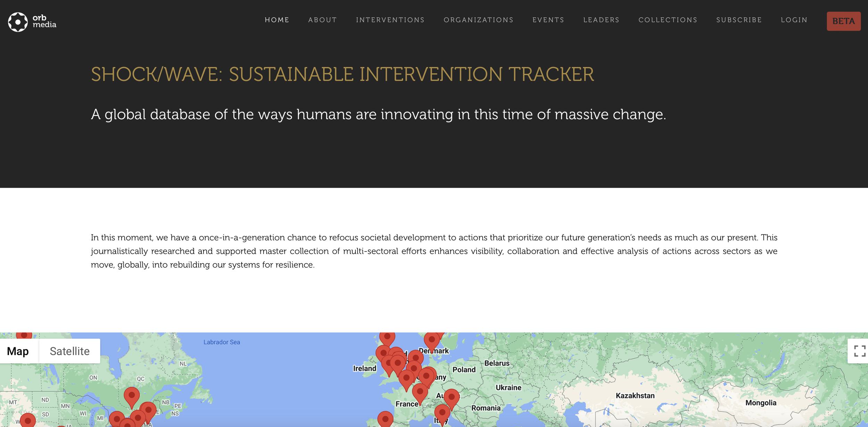The image size is (868, 427).
Task: Go to the About page
Action: [322, 20]
